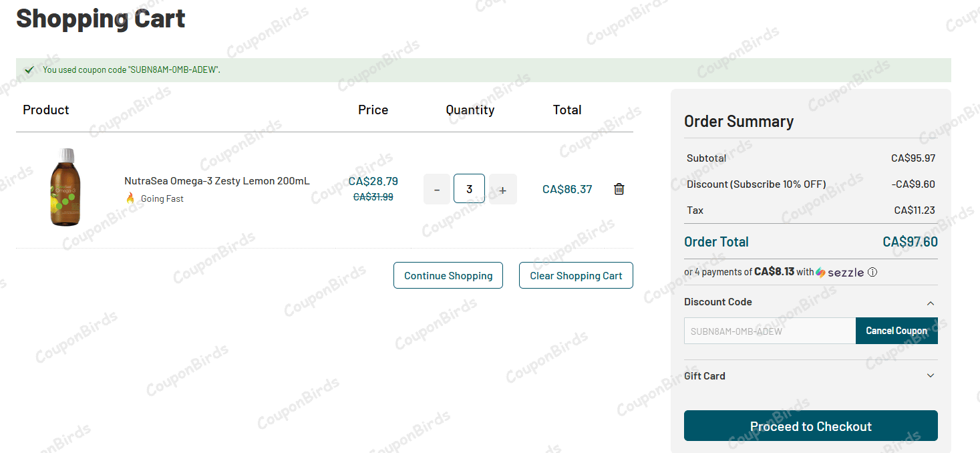The height and width of the screenshot is (453, 980).
Task: Click the coupon code success message text
Action: click(x=132, y=69)
